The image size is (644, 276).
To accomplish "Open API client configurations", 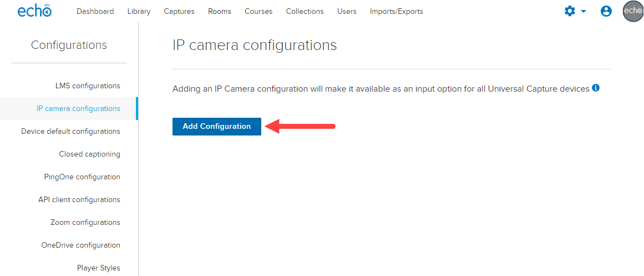I will click(79, 199).
